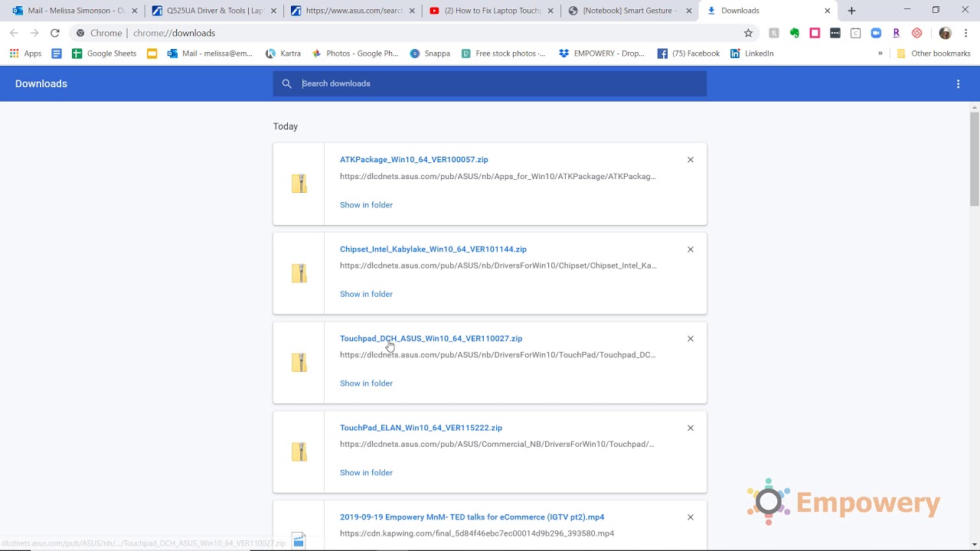Open ATKPackage_Win10_64_VER100057.zip file link
980x551 pixels.
pyautogui.click(x=413, y=160)
